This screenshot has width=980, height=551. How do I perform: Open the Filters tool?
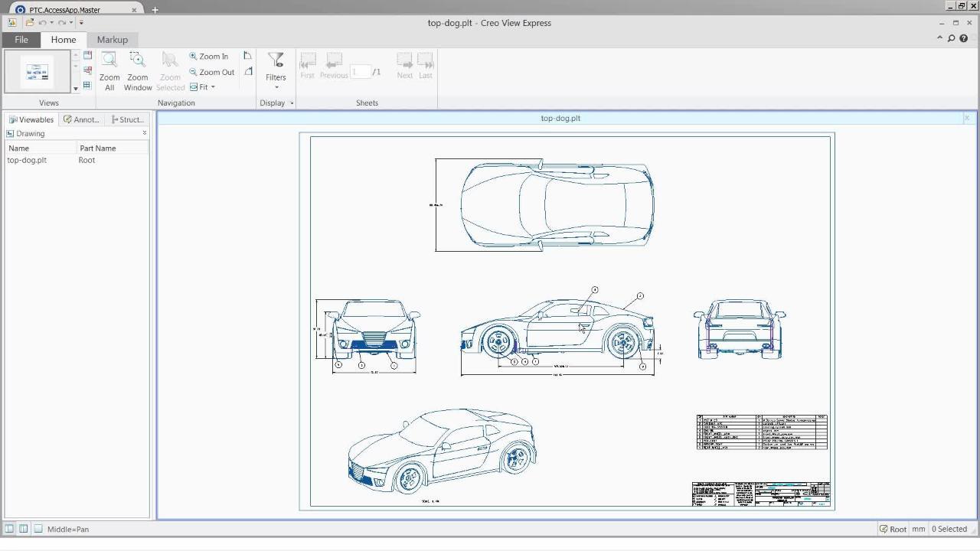pos(276,69)
